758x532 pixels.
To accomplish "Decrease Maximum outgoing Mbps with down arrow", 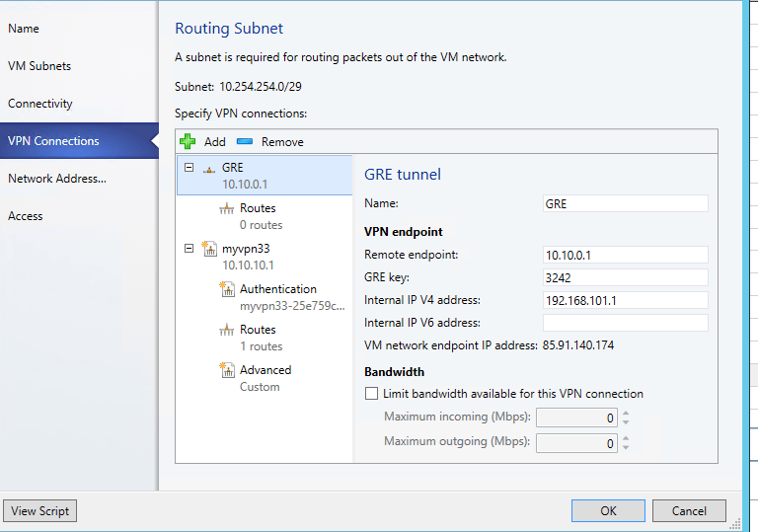I will pos(626,447).
